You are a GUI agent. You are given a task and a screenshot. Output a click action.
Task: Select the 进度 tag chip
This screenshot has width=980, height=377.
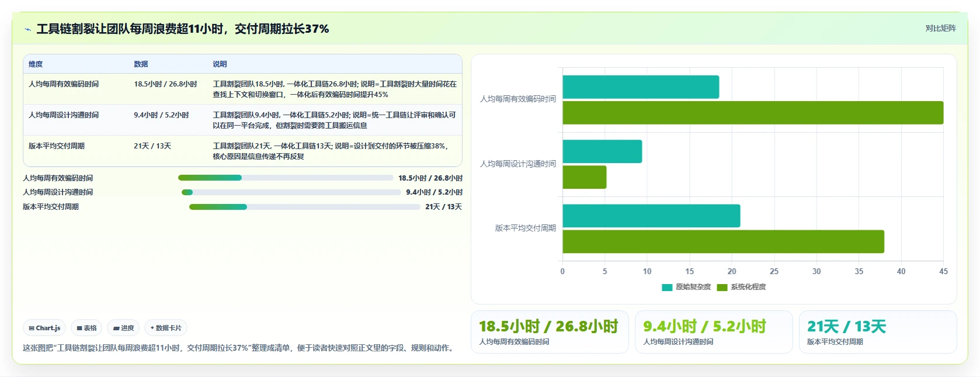[124, 328]
